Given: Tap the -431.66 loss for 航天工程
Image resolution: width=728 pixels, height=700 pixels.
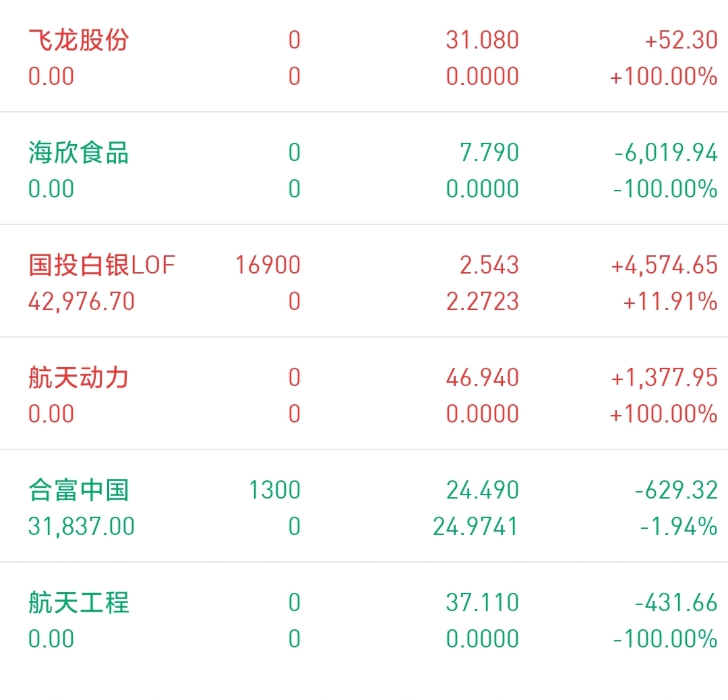Looking at the screenshot, I should pos(676,602).
